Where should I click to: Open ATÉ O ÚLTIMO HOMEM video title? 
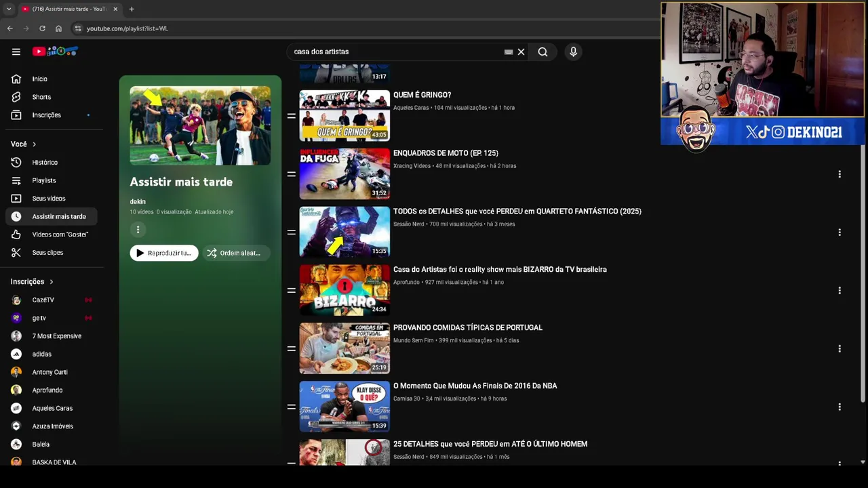coord(490,444)
